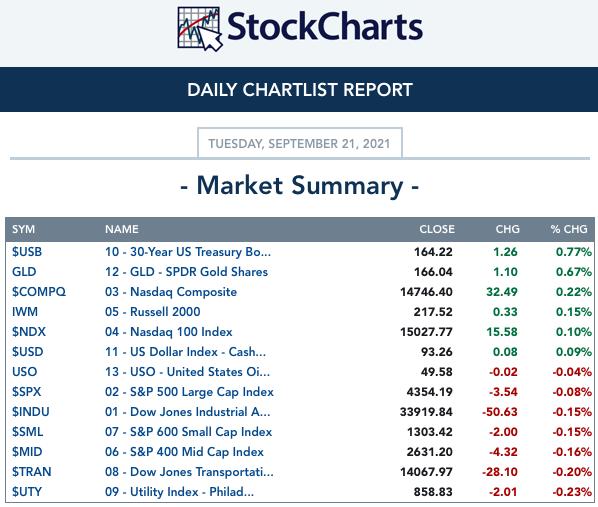Open 08 - Dow Jones Transportation chart
The width and height of the screenshot is (598, 507).
coord(189,472)
